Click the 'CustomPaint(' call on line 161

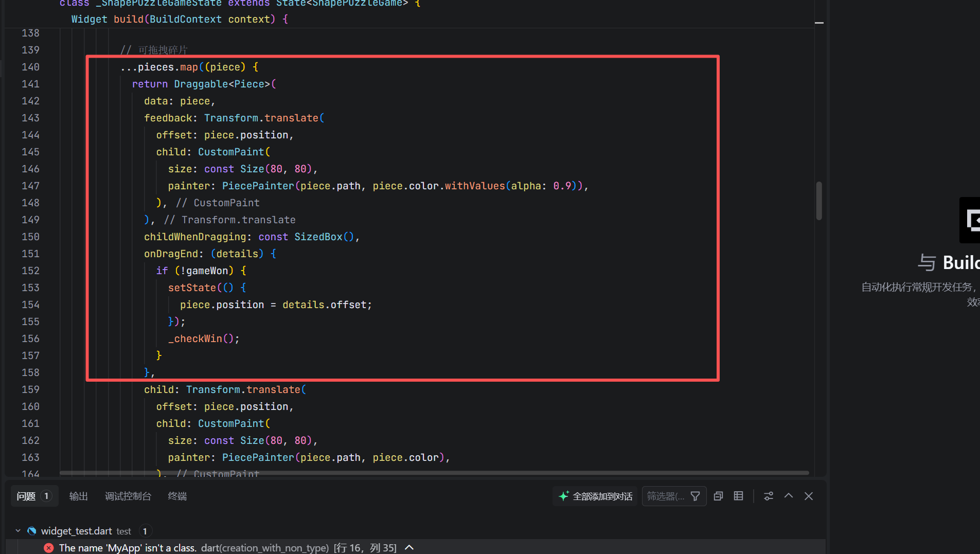[234, 423]
